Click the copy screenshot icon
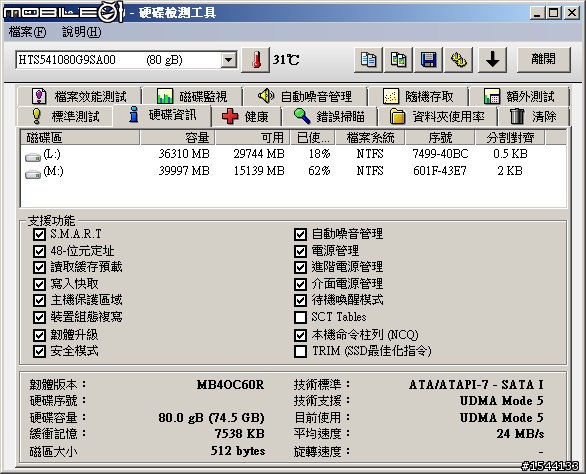 tap(398, 60)
